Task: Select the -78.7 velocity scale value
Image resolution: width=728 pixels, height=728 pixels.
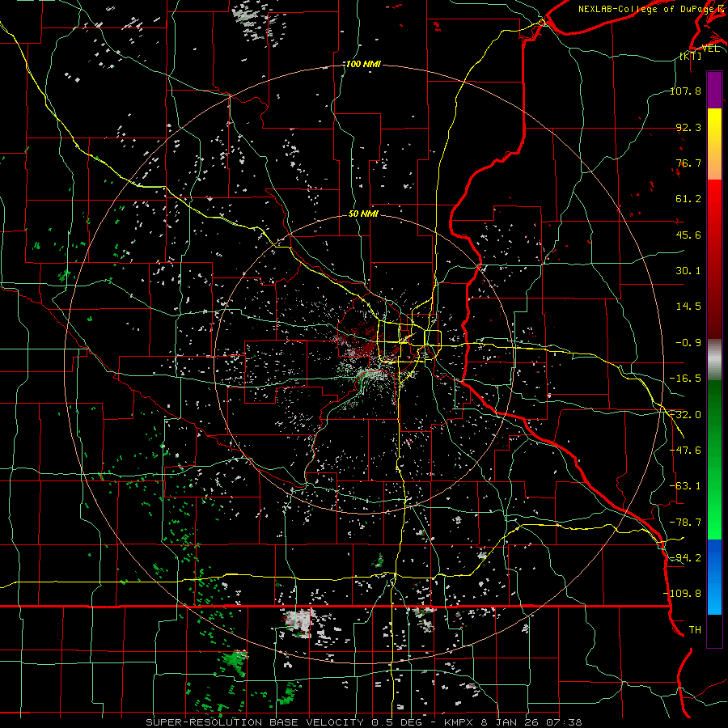Action: click(x=685, y=523)
